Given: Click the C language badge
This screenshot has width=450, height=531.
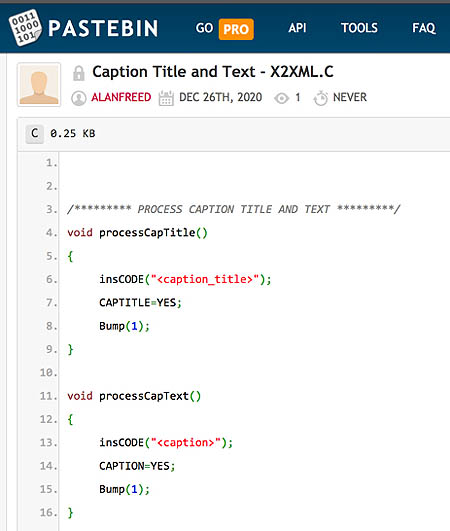Looking at the screenshot, I should pos(35,133).
